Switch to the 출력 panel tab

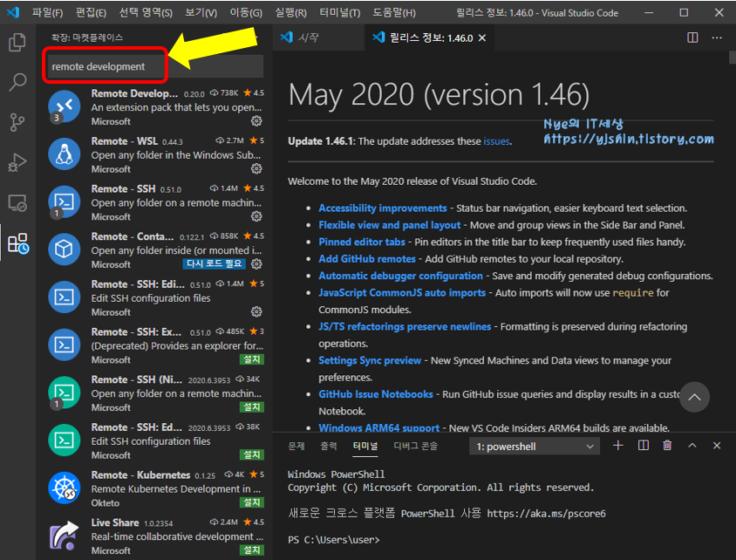[x=329, y=446]
